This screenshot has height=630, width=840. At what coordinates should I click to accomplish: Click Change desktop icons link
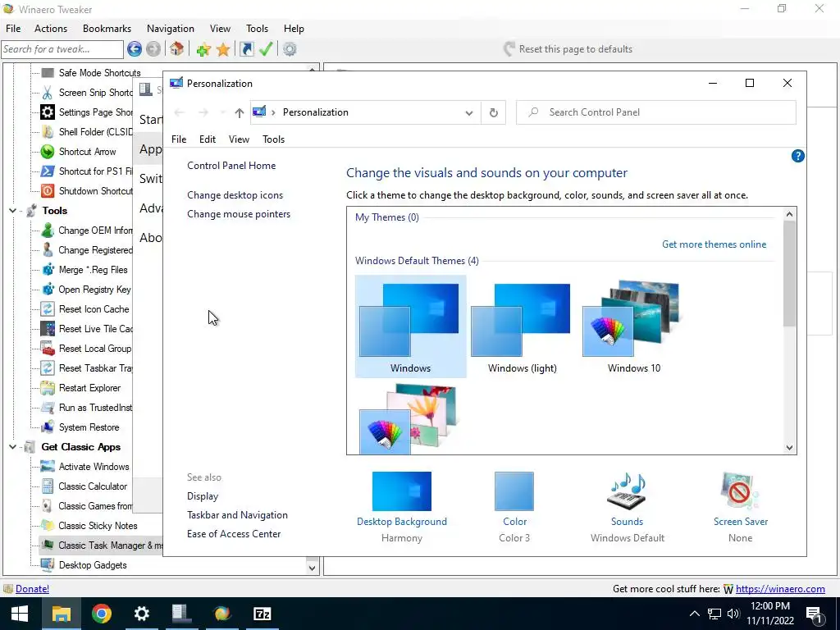pos(235,195)
